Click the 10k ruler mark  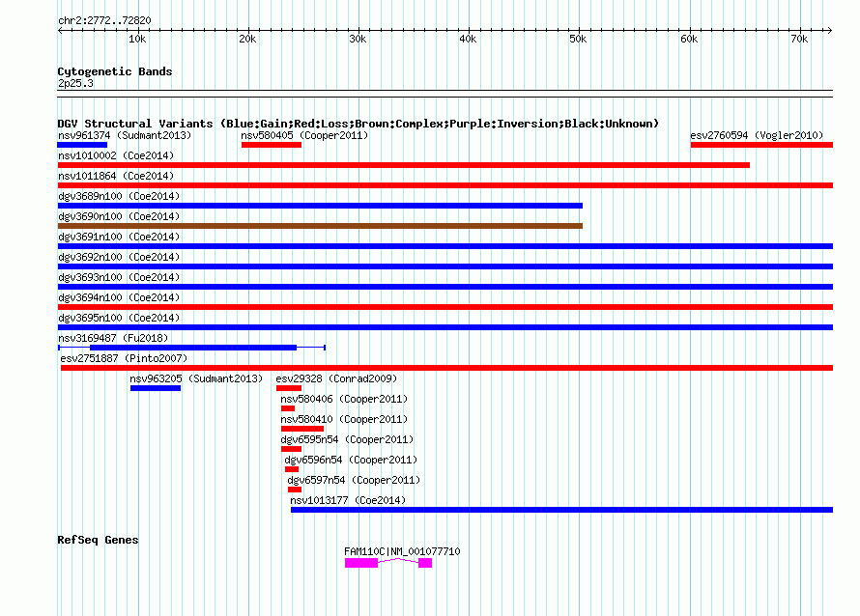(x=137, y=39)
